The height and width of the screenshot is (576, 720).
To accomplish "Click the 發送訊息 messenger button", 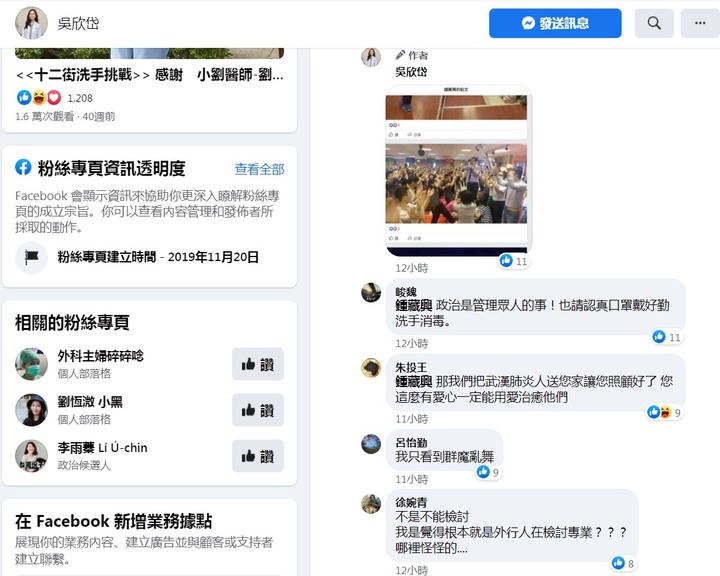I will click(555, 23).
